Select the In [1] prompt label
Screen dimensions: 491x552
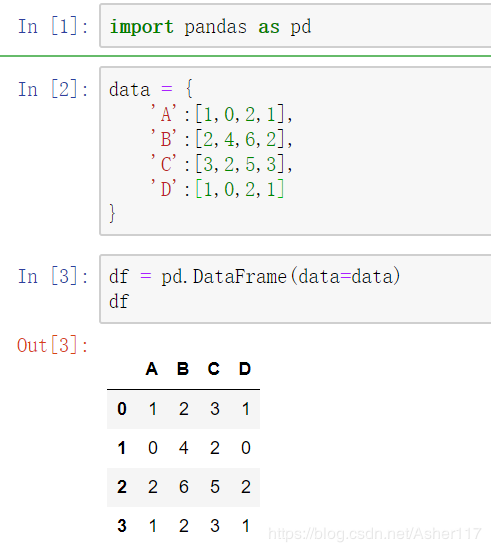53,26
